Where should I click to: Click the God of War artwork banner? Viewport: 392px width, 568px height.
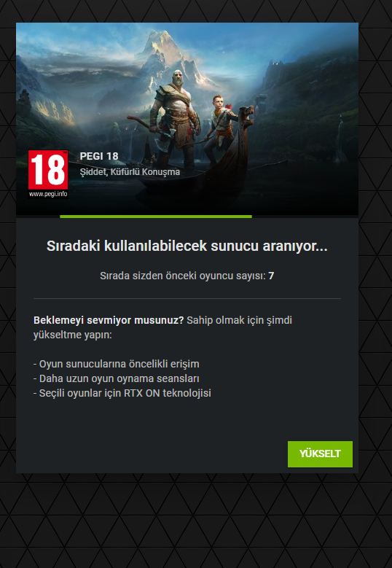point(187,119)
